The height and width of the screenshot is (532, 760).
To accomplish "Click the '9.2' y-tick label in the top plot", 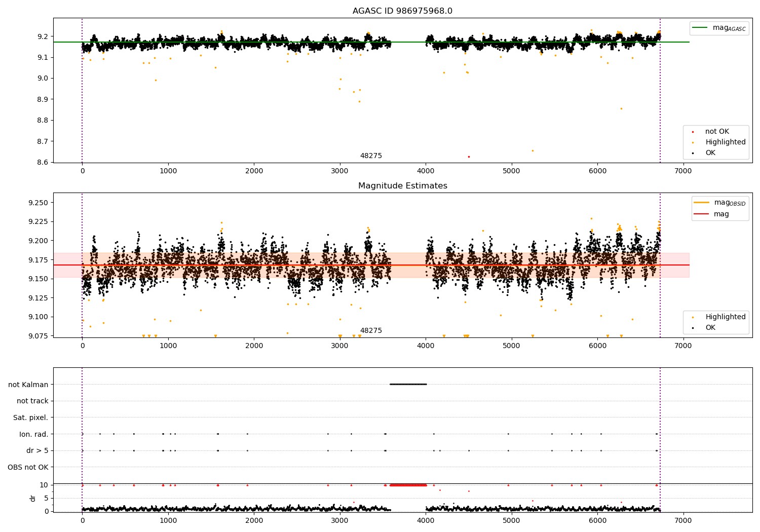I will tap(43, 36).
